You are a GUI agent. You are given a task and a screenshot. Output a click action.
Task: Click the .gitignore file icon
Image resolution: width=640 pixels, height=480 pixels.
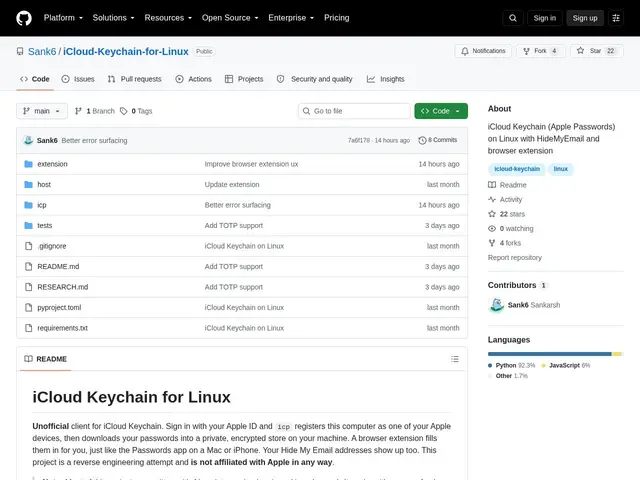pyautogui.click(x=28, y=246)
